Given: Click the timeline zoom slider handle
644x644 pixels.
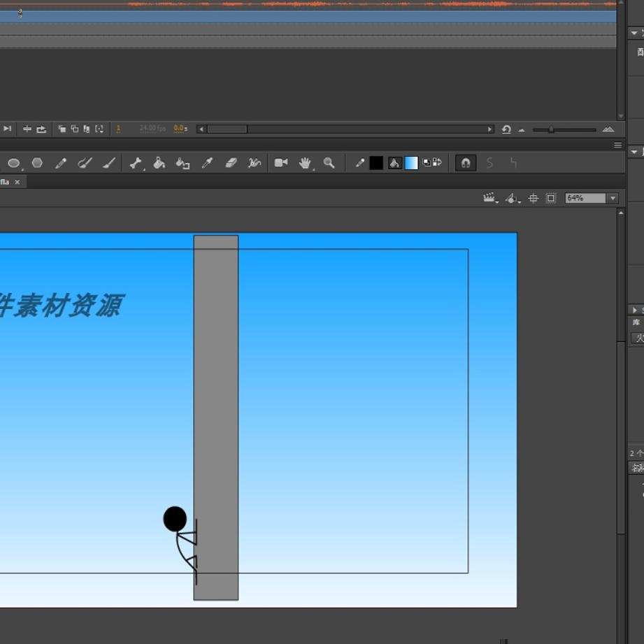Looking at the screenshot, I should (551, 130).
